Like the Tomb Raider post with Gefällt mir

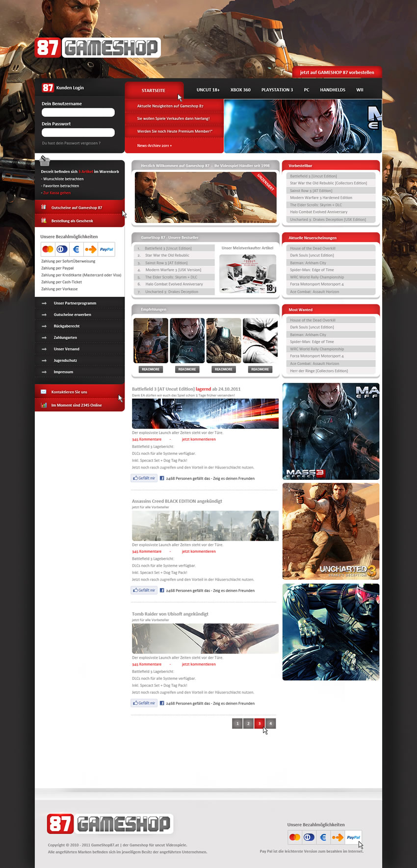click(144, 703)
